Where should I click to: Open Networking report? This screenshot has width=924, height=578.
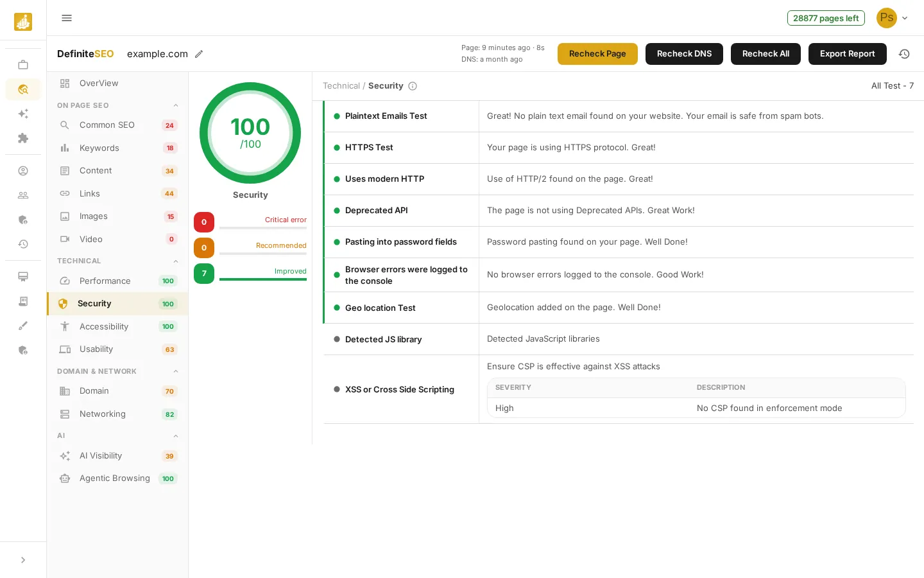(x=117, y=414)
